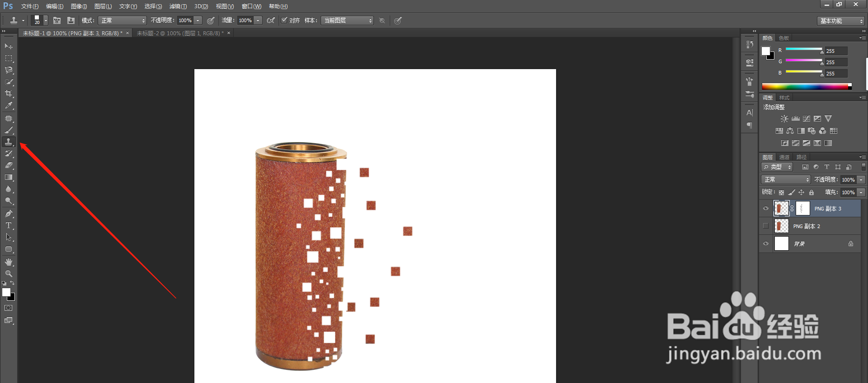
Task: Select the Eraser tool
Action: click(9, 165)
